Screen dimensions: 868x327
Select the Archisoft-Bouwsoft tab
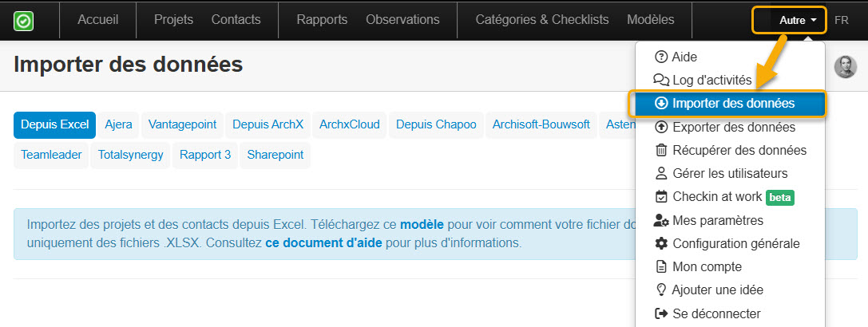tap(541, 125)
